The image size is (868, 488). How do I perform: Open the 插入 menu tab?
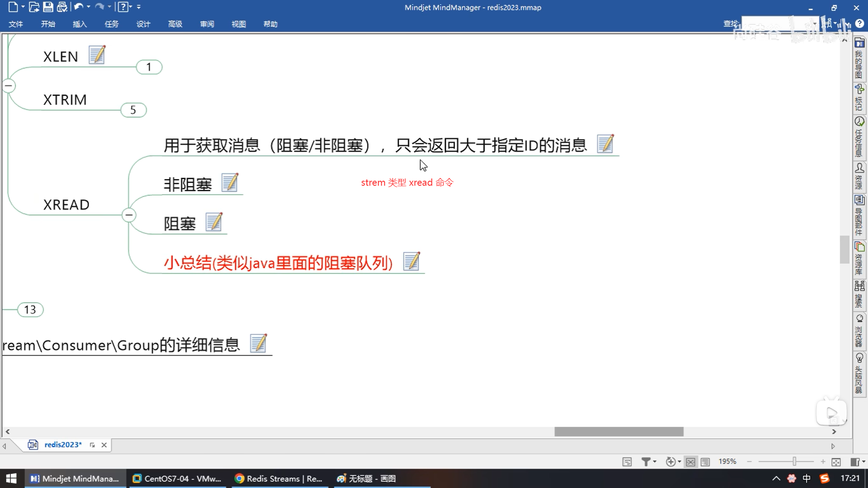point(80,24)
